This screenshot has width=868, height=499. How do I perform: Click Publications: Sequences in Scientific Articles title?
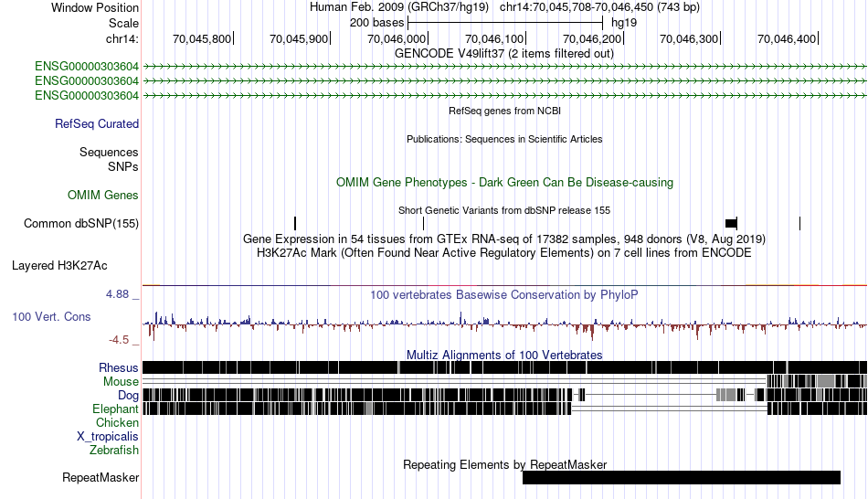(504, 139)
